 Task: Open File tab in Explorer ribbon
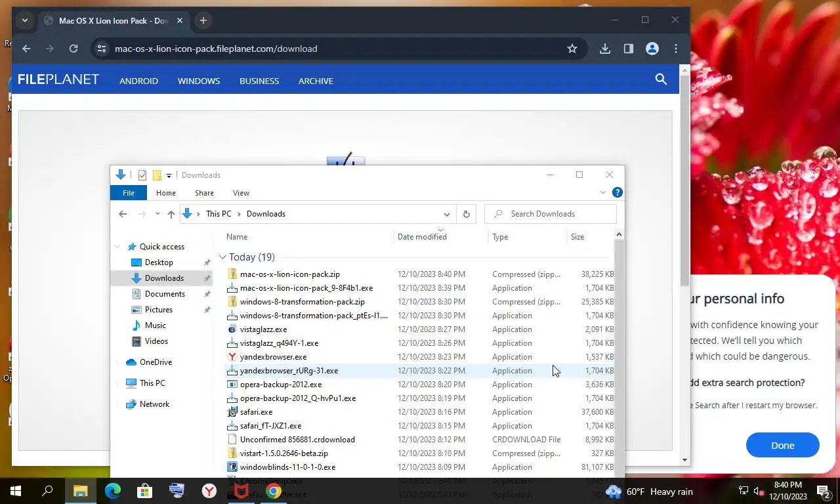[129, 193]
